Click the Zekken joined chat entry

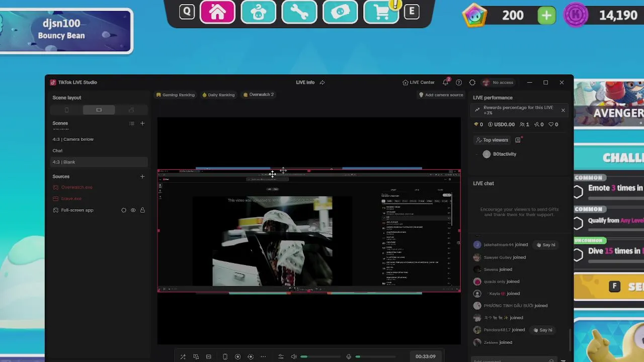click(493, 342)
